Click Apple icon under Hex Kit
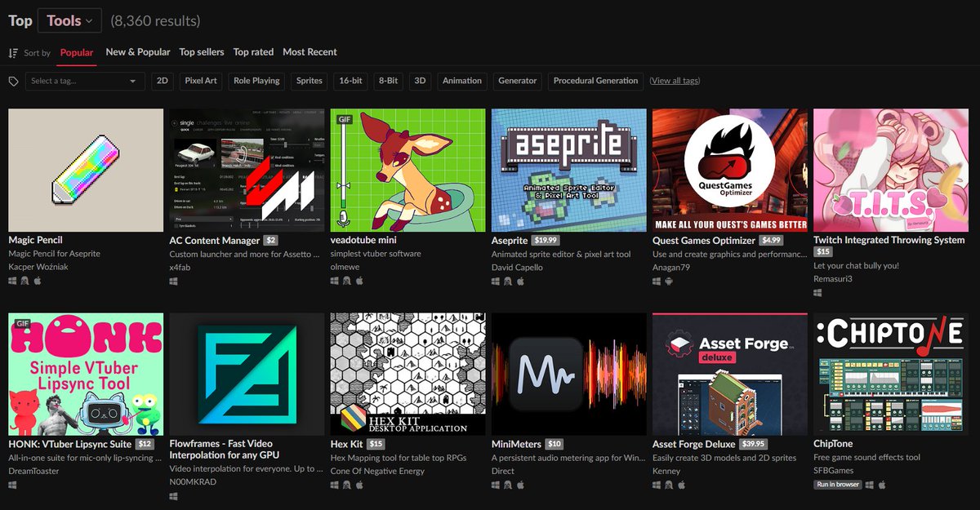This screenshot has width=980, height=510. click(x=359, y=484)
